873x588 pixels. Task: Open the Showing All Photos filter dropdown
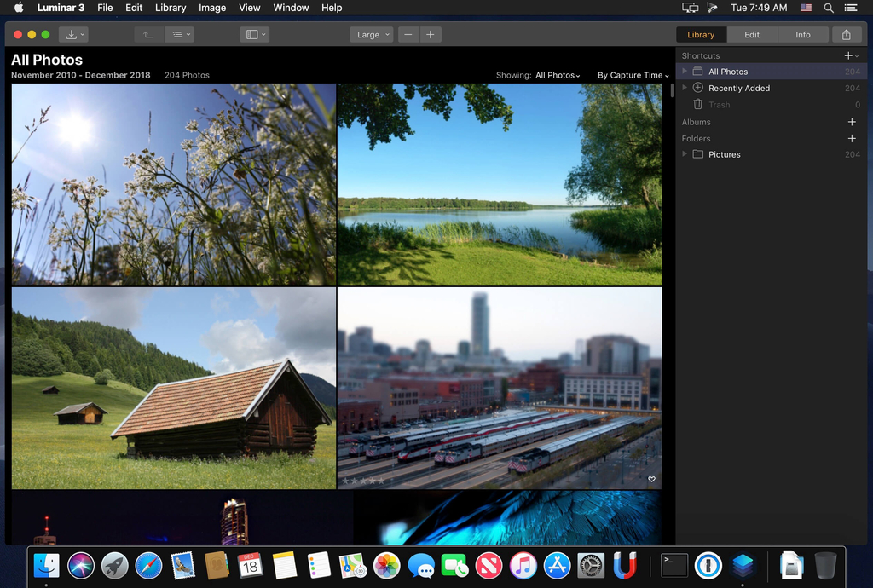point(557,75)
